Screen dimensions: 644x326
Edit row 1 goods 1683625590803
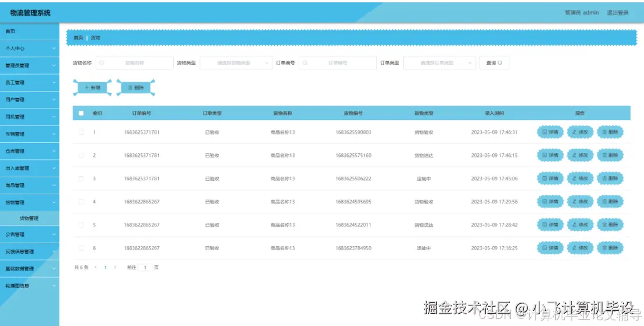tap(580, 132)
